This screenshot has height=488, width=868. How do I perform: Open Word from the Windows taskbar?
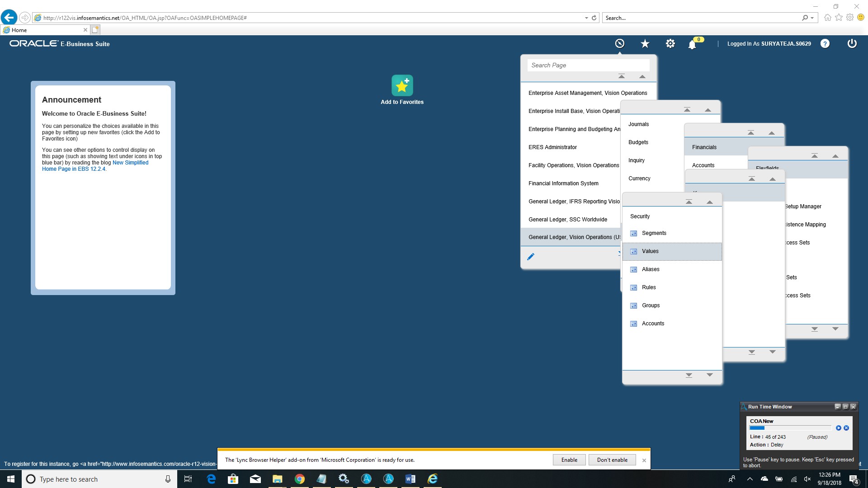[410, 479]
